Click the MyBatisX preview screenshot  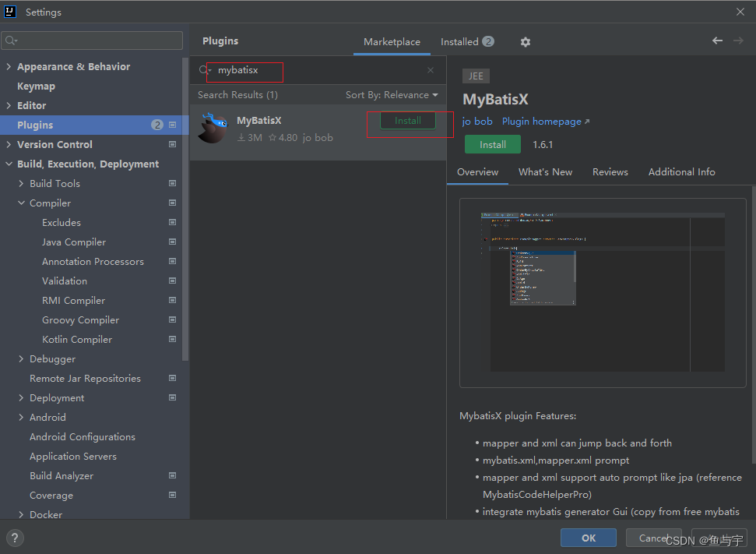(602, 292)
